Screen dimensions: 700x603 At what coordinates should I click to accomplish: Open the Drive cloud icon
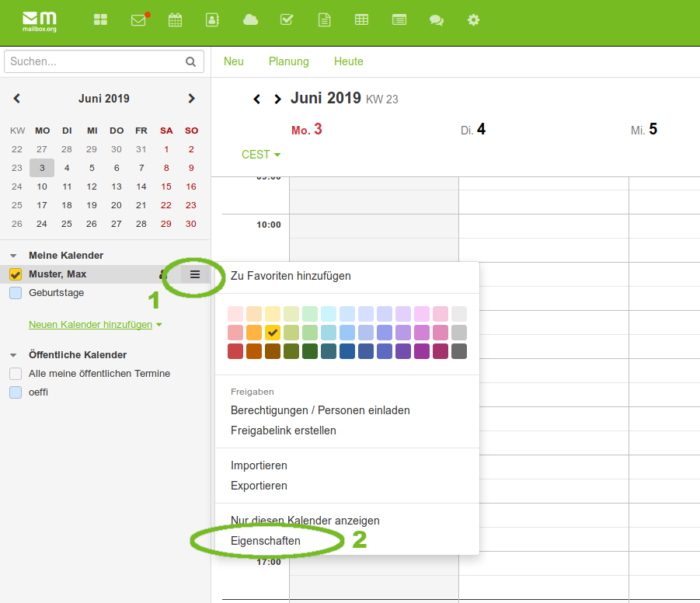tap(250, 19)
